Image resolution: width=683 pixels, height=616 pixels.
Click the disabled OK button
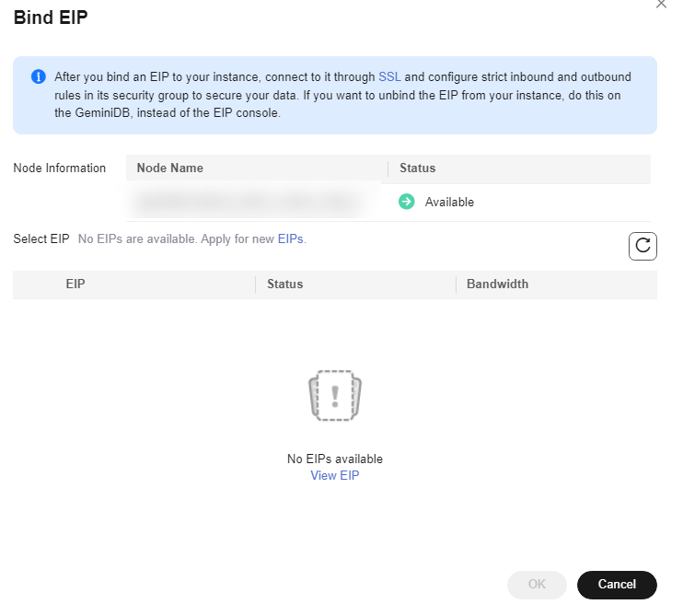tap(537, 584)
